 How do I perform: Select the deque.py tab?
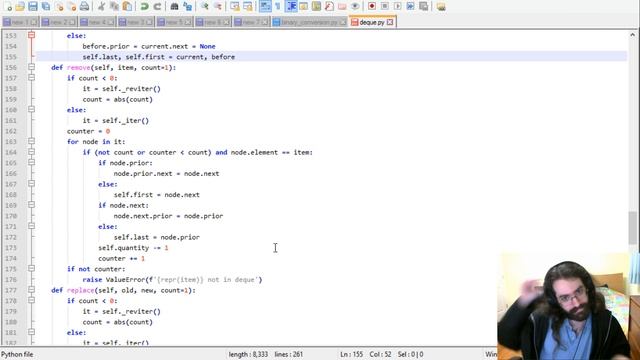[x=372, y=22]
